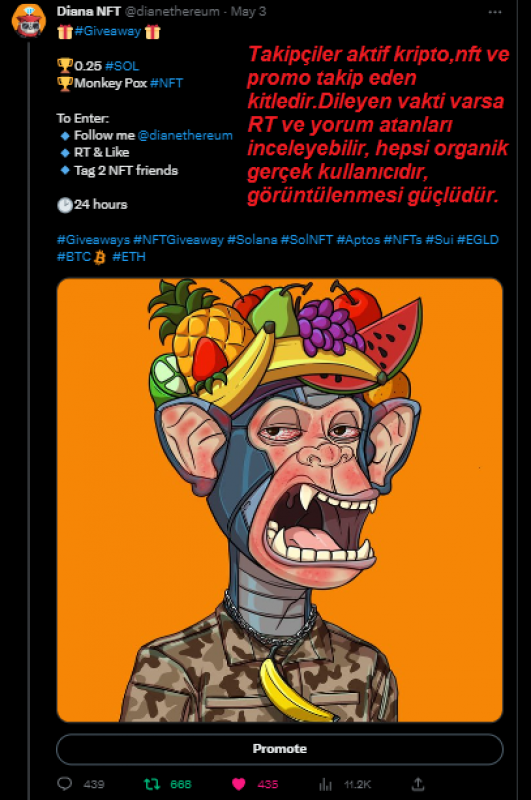Click the Diana NFT display name
The width and height of the screenshot is (531, 800).
pyautogui.click(x=89, y=11)
